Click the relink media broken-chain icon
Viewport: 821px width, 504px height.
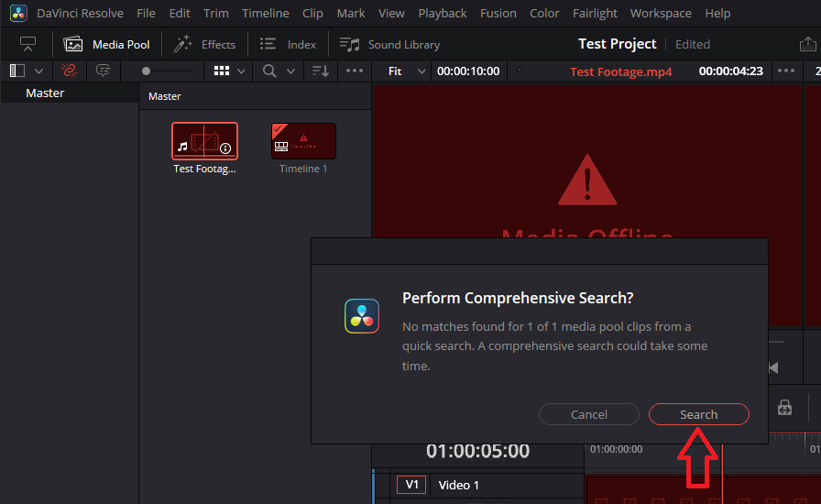[x=70, y=71]
